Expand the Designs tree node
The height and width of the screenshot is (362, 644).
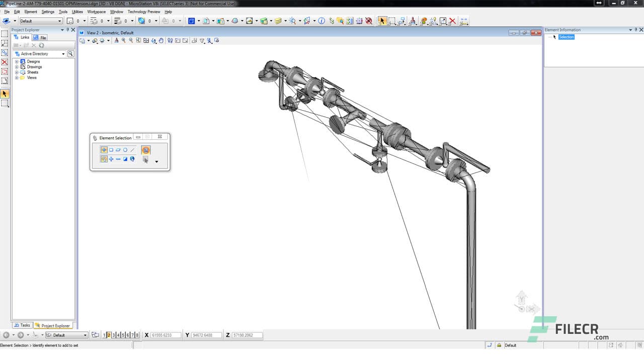pos(17,61)
